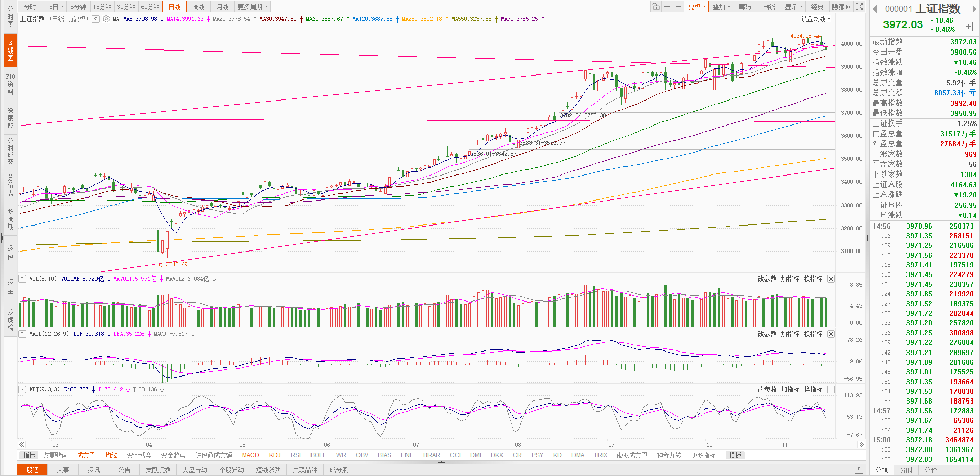Viewport: 980px width, 476px height.
Task: Zoom in the chart with plus button
Action: (x=667, y=7)
